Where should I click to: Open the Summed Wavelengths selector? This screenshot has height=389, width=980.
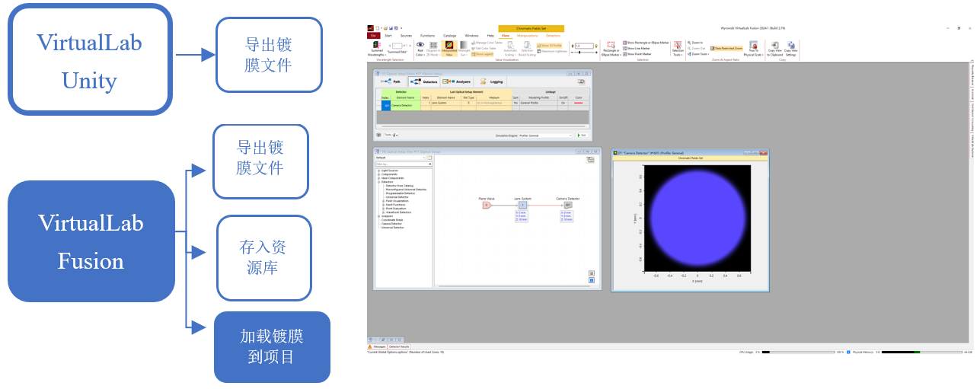pyautogui.click(x=377, y=49)
